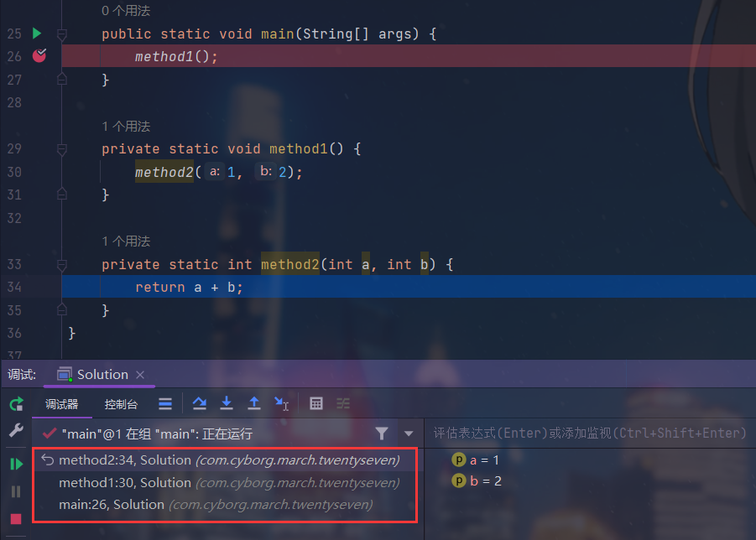Click the show execution point icon

(165, 404)
